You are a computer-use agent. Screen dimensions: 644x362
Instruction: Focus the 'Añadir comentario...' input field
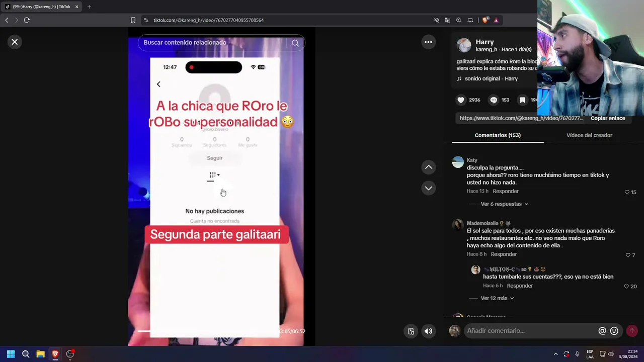(530, 331)
